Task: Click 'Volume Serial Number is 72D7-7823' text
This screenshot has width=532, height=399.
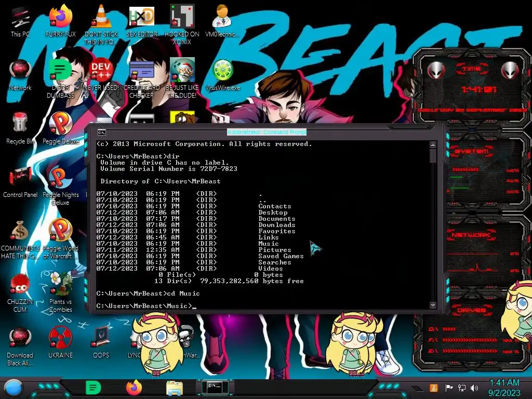Action: (169, 169)
